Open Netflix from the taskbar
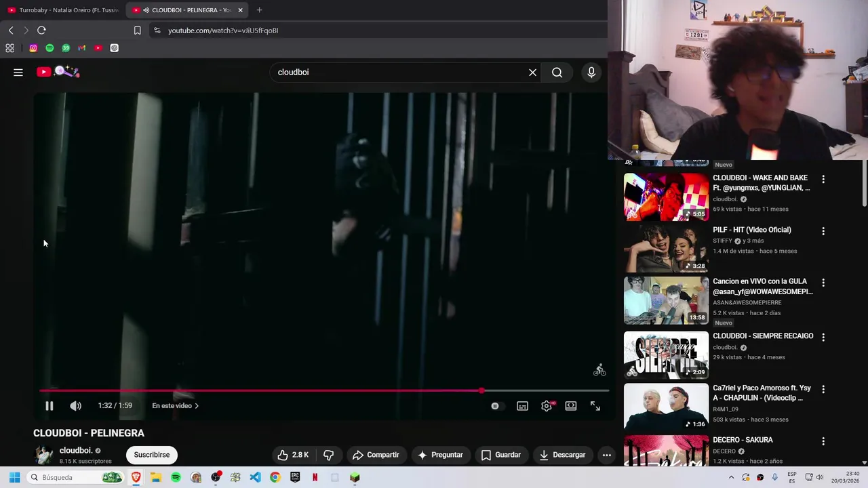The height and width of the screenshot is (488, 868). [315, 477]
